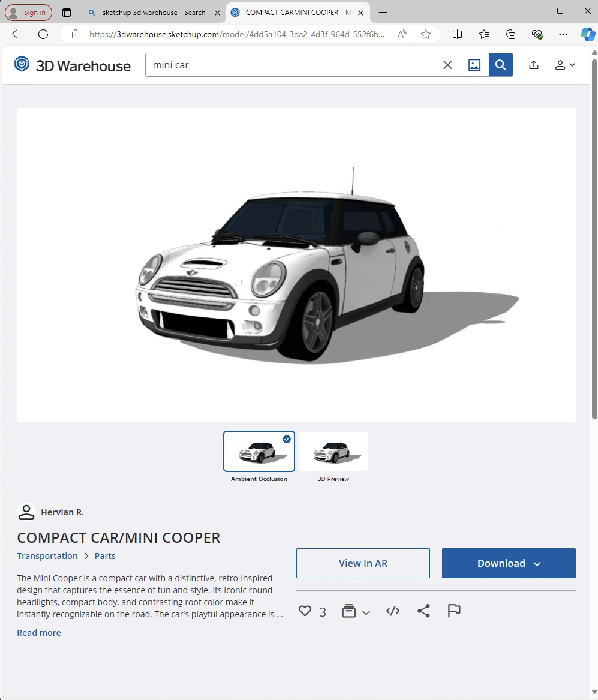Click the 3D Warehouse logo
Screen dimensions: 598x700
(72, 65)
